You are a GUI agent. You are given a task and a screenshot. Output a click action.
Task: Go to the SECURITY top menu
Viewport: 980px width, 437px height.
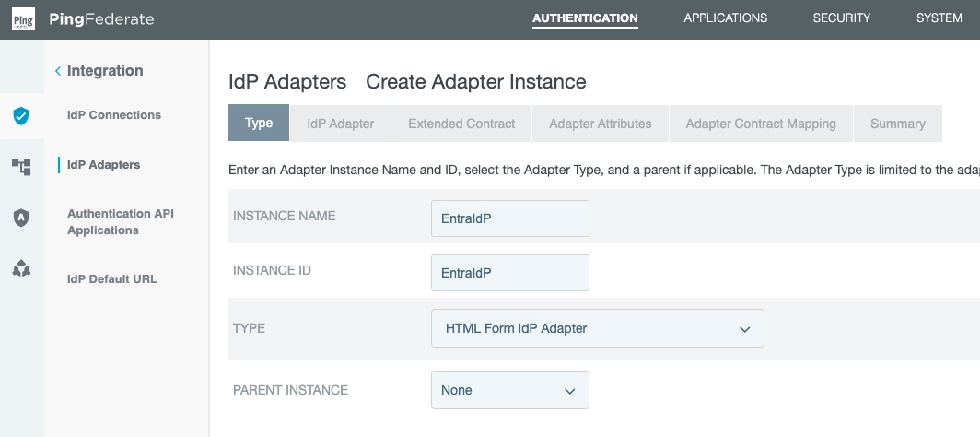click(841, 18)
